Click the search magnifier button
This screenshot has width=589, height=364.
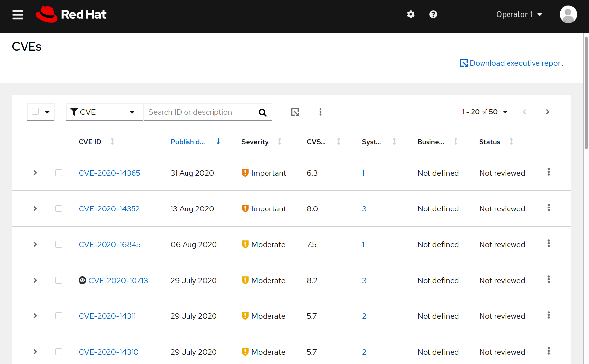(x=263, y=113)
